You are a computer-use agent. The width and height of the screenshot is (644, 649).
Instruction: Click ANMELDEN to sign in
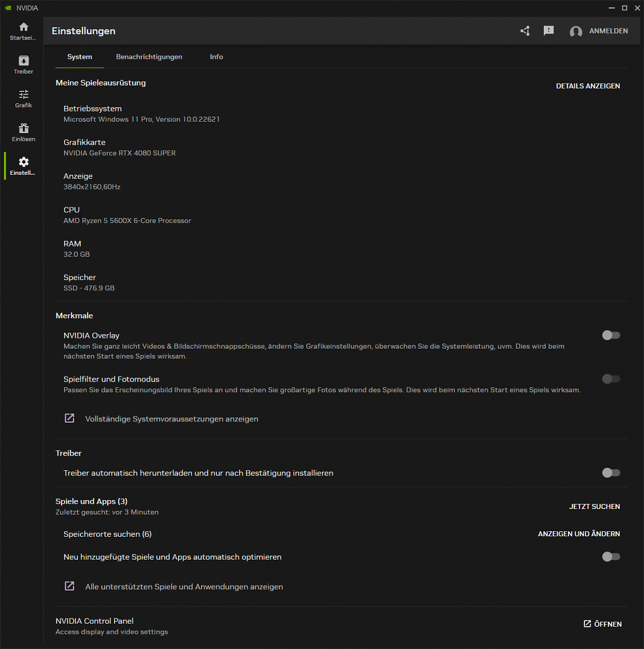pos(609,31)
